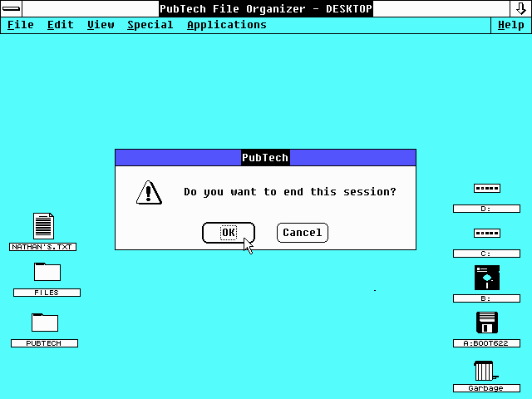This screenshot has width=532, height=399.
Task: Select the B: drive icon
Action: [487, 278]
